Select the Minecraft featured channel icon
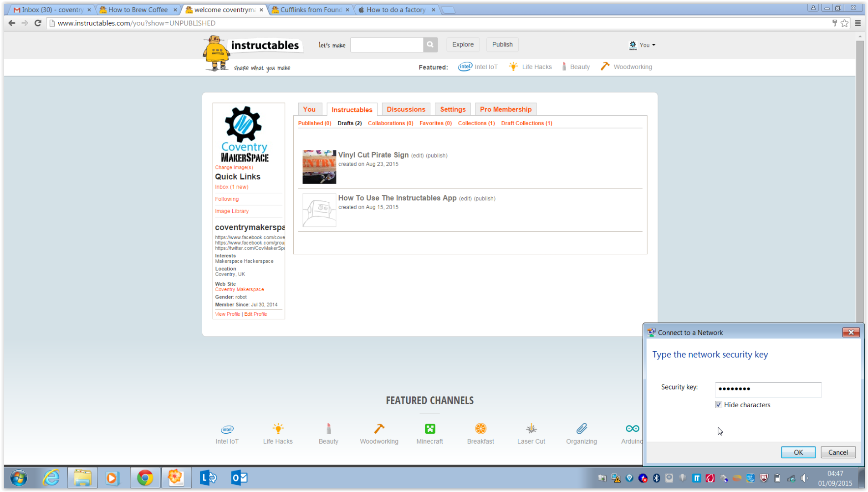Screen dimensions: 868x492 click(x=429, y=428)
